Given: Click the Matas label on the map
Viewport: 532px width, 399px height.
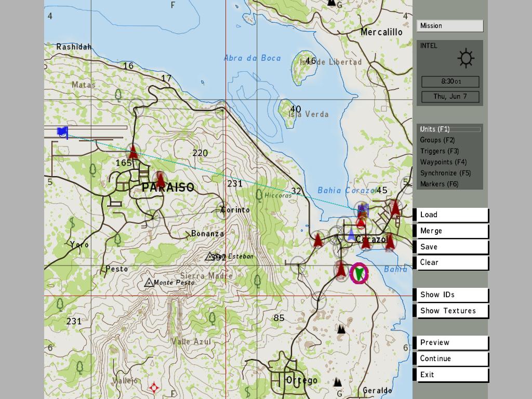Looking at the screenshot, I should (x=84, y=85).
